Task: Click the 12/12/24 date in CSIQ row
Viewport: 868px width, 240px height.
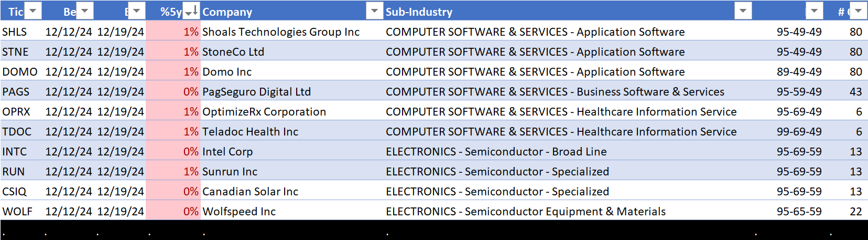Action: 69,191
